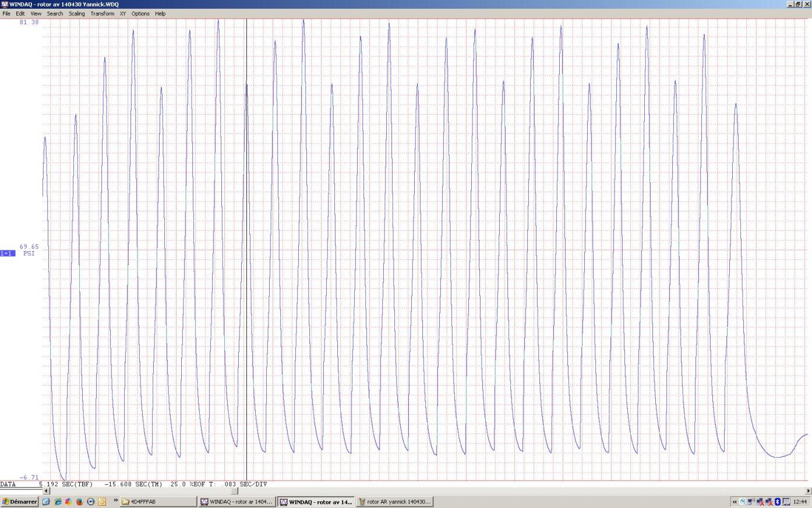812x508 pixels.
Task: Open the Scaling menu
Action: 76,13
